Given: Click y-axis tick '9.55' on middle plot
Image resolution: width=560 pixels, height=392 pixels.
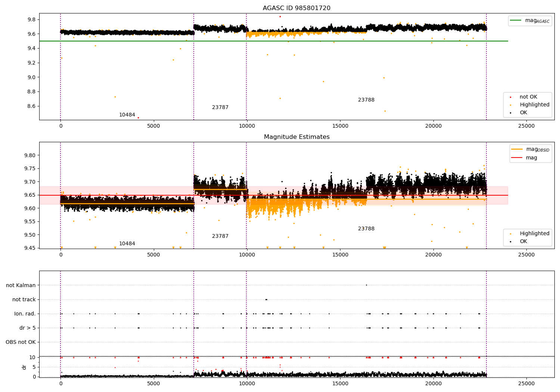Looking at the screenshot, I should (30, 222).
